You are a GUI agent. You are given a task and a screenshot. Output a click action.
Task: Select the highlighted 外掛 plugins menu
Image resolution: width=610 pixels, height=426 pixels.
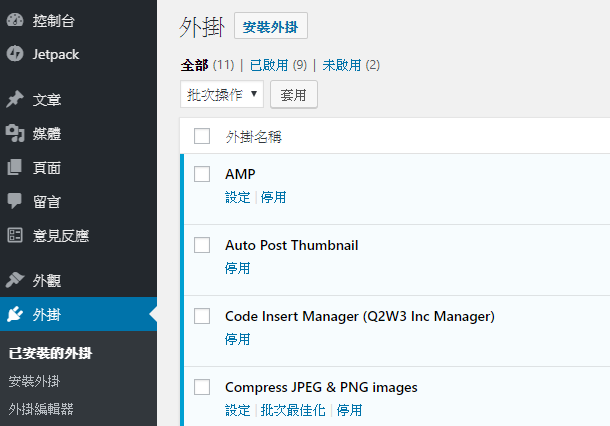tap(78, 314)
